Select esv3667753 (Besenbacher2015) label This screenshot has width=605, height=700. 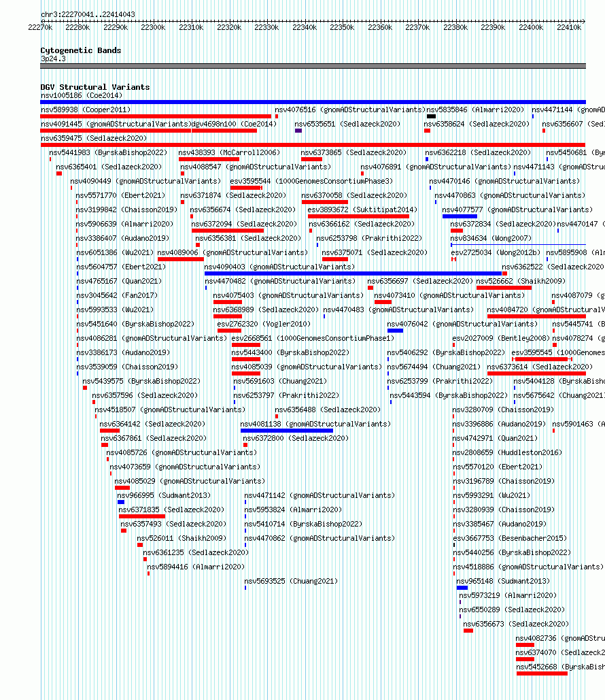point(510,538)
